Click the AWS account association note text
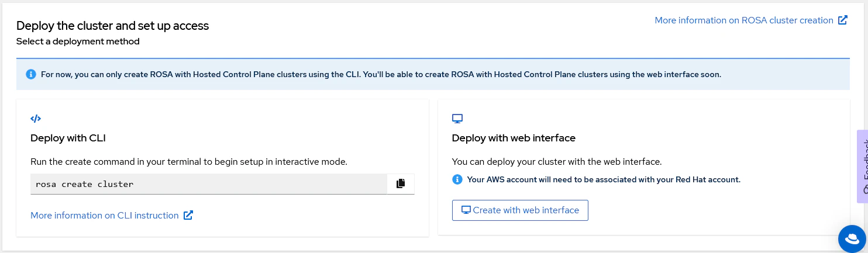This screenshot has width=868, height=253. tap(604, 179)
